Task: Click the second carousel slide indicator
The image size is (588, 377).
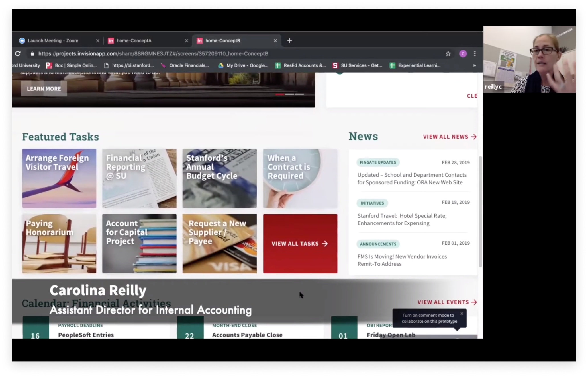Action: (x=289, y=94)
